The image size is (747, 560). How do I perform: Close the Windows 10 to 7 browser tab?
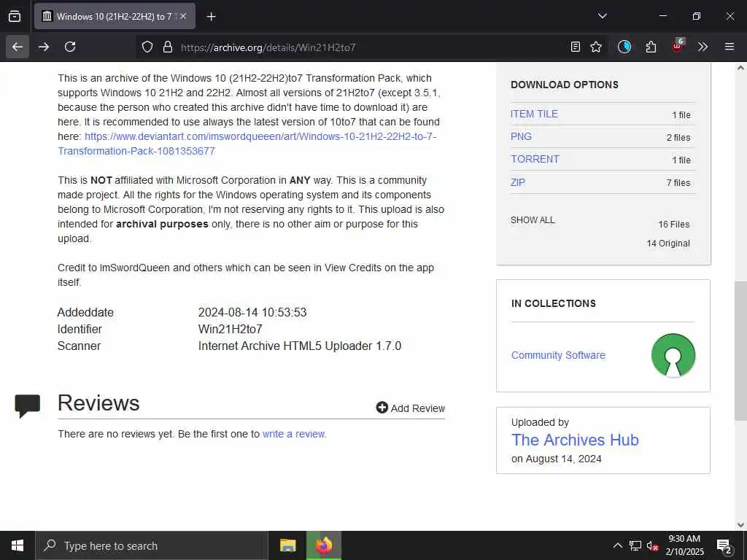183,16
